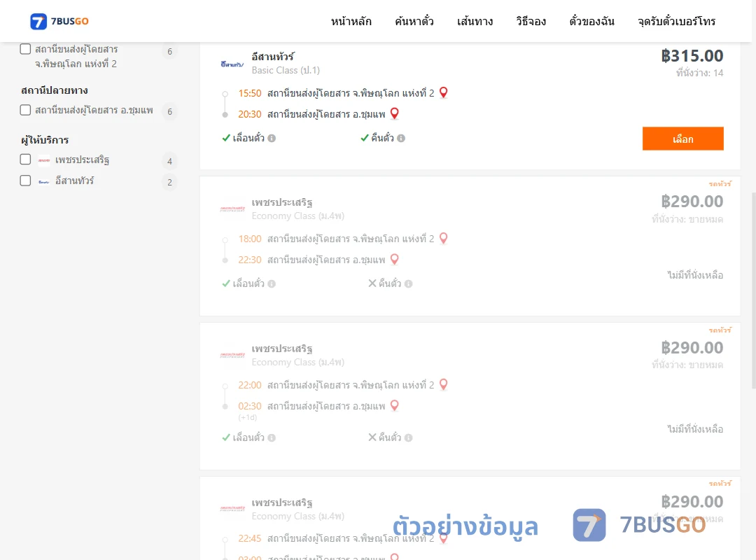Screen dimensions: 756x560
Task: Click info icon next to เลื่อนตั๋ว on 15:50 trip
Action: tap(272, 139)
